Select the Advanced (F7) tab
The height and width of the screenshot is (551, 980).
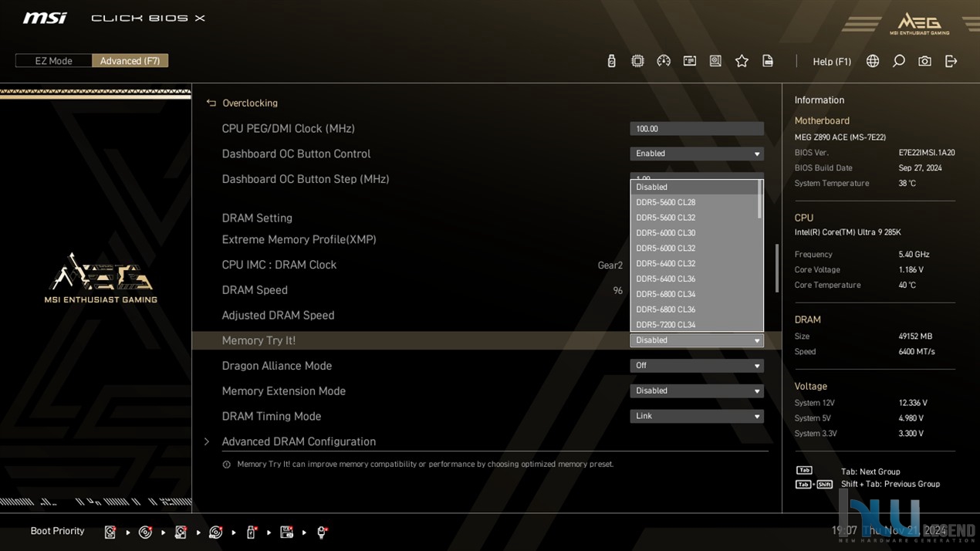130,61
